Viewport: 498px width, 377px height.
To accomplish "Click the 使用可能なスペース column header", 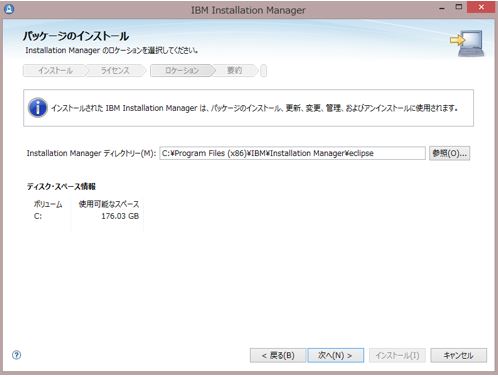I will [x=109, y=204].
